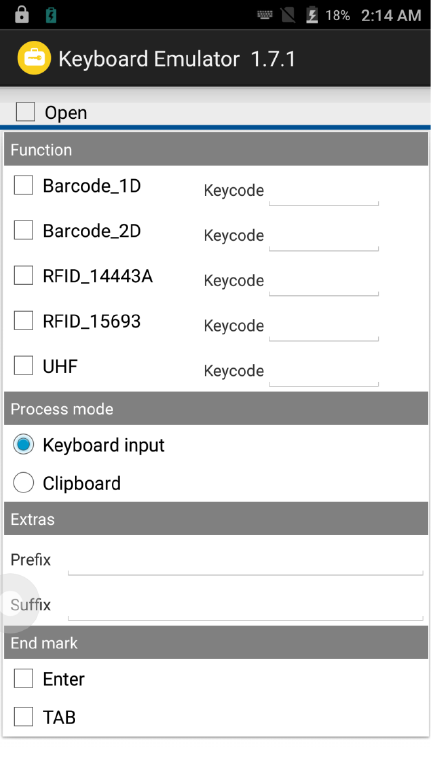Check the TAB end mark
431x767 pixels.
(x=23, y=717)
